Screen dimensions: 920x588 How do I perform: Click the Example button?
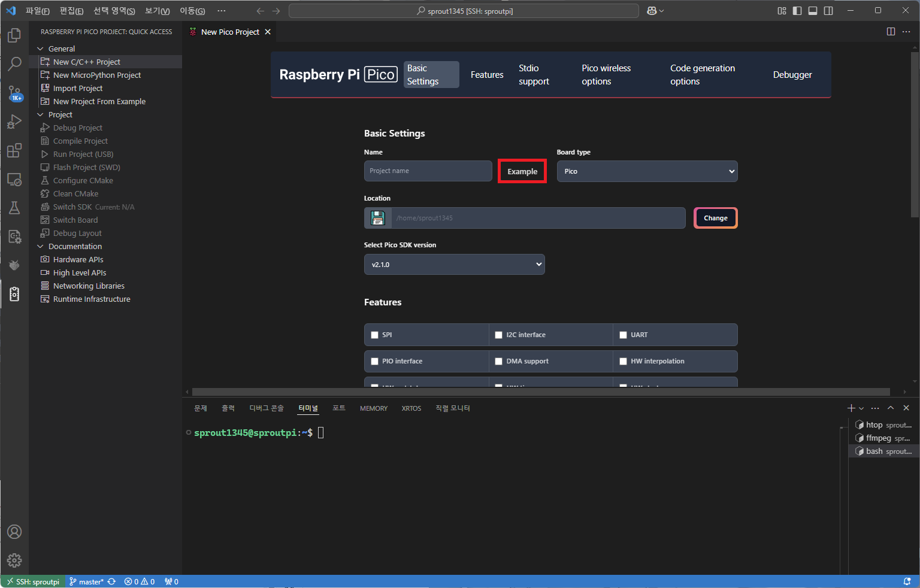[x=522, y=171]
